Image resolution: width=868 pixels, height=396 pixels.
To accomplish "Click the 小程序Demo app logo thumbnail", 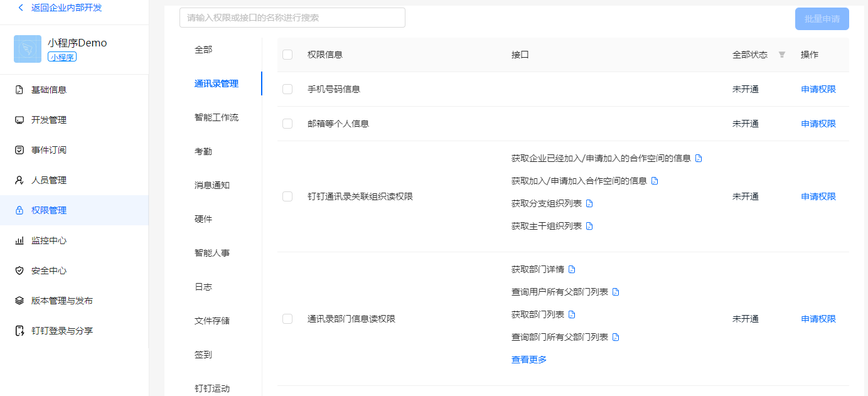I will click(28, 49).
